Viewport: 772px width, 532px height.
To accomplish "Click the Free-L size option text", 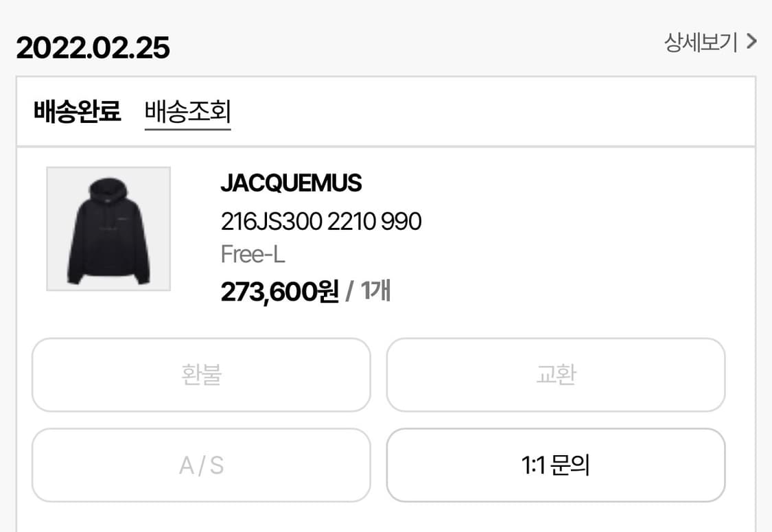I will point(253,255).
